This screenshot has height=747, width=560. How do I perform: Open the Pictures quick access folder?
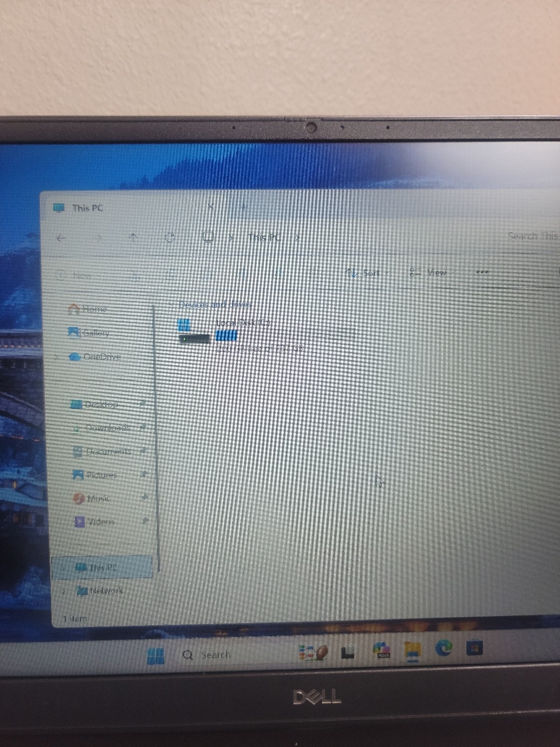coord(95,475)
